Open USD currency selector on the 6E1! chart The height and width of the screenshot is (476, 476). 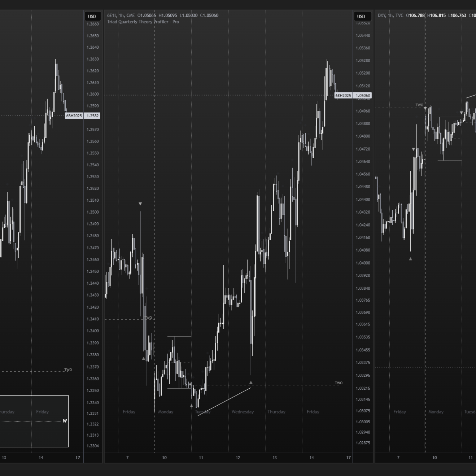(361, 16)
